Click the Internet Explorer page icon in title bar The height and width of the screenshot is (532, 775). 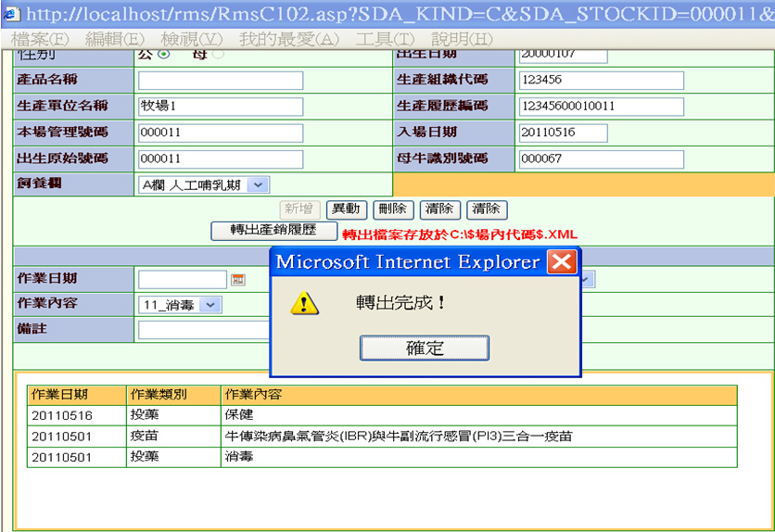12,14
